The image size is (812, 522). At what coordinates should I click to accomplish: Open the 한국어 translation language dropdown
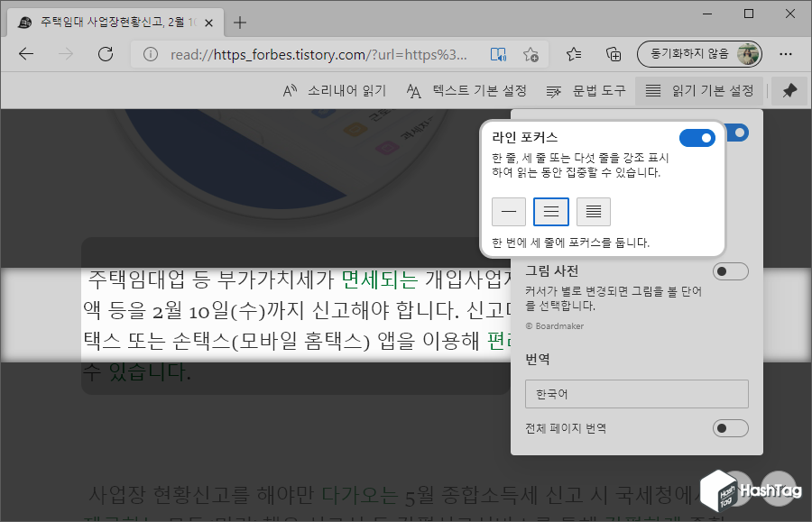[636, 394]
